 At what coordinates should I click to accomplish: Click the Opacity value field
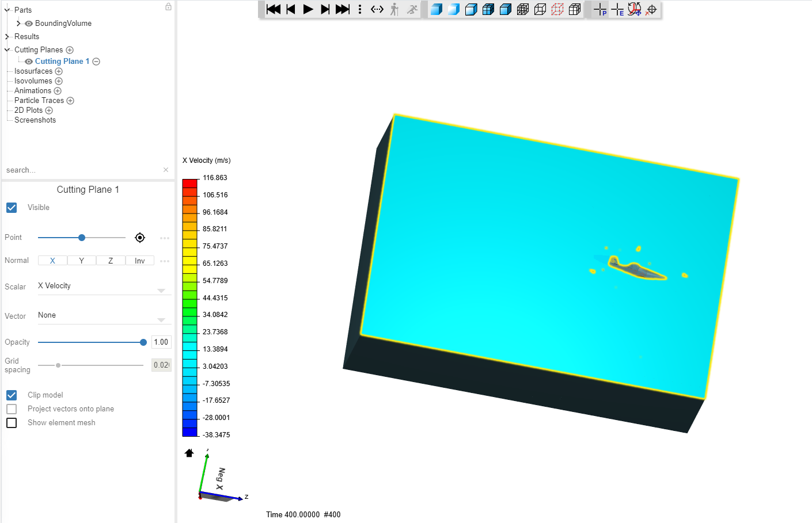(161, 342)
